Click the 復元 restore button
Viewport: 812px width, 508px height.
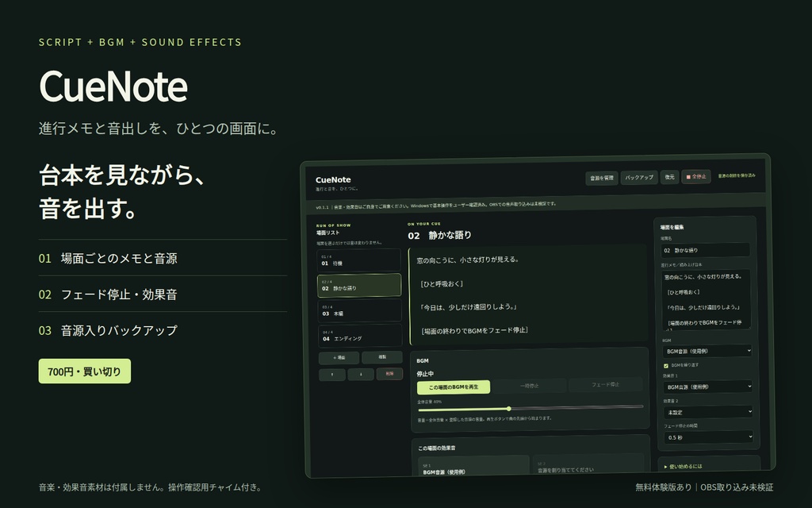(x=669, y=177)
